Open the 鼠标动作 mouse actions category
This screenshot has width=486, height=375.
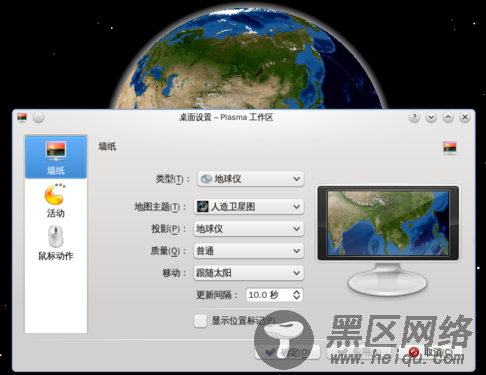click(56, 243)
